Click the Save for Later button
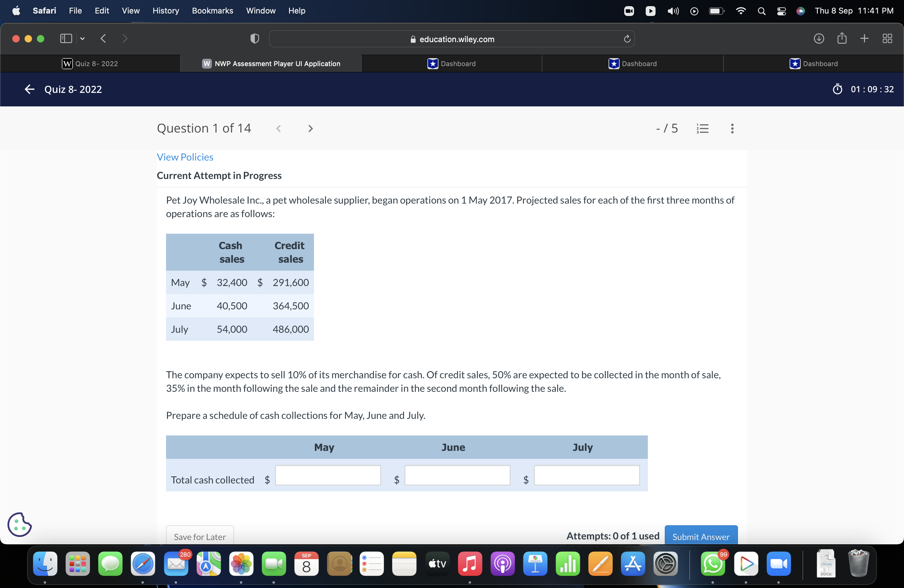 (199, 537)
